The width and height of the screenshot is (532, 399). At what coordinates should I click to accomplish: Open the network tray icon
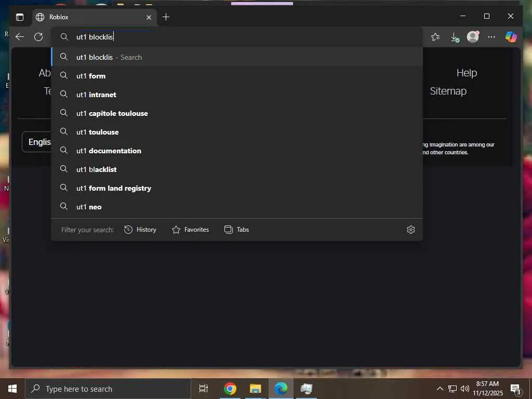(453, 389)
